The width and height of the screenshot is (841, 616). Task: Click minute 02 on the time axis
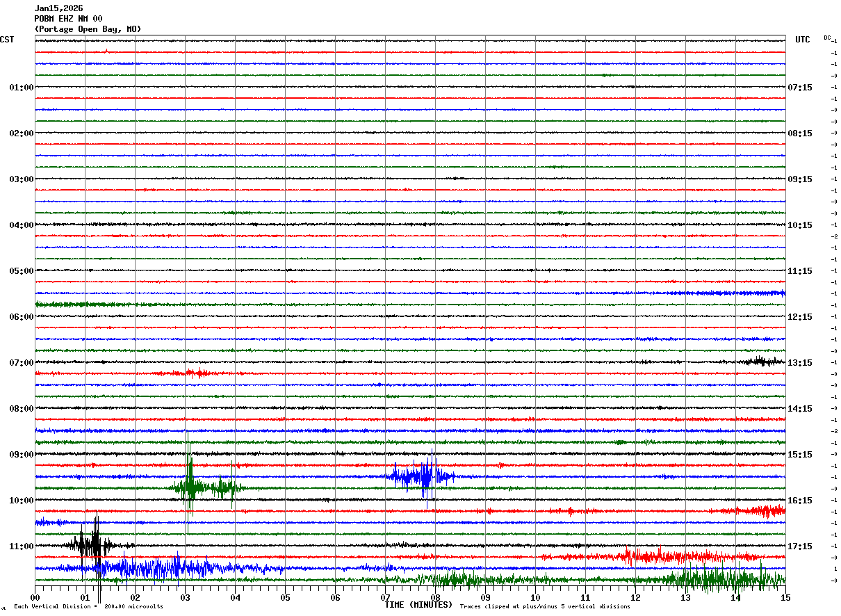[135, 597]
